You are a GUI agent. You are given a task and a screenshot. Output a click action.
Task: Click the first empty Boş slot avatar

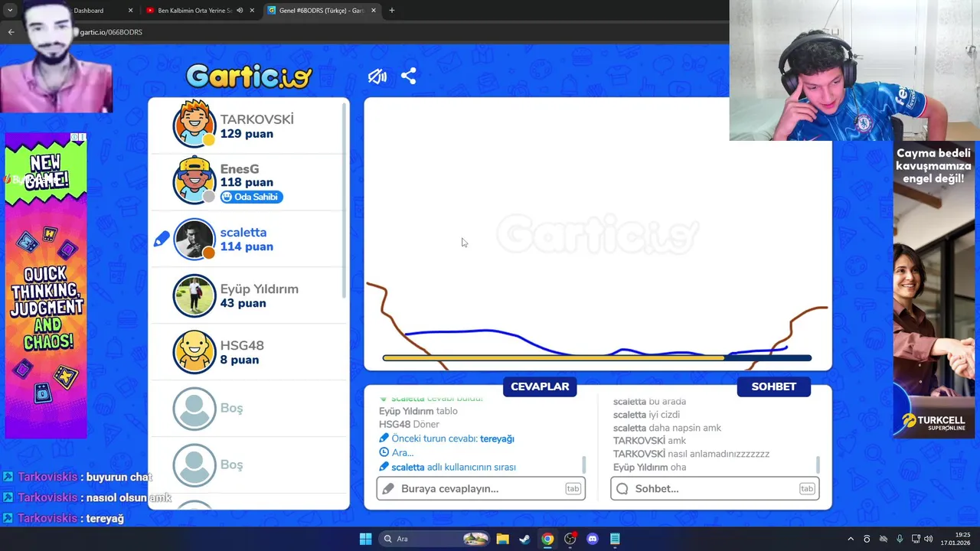coord(194,409)
